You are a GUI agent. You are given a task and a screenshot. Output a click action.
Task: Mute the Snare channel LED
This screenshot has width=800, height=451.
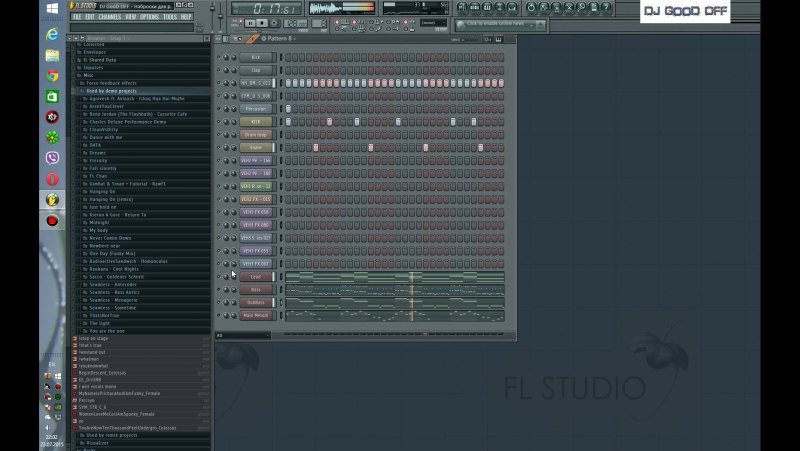click(x=219, y=147)
